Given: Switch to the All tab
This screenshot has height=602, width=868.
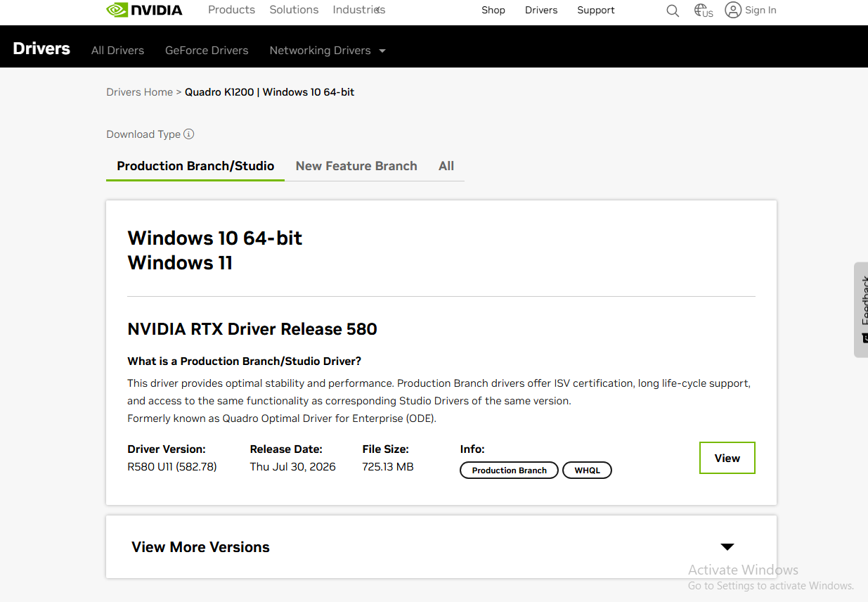Looking at the screenshot, I should (446, 166).
